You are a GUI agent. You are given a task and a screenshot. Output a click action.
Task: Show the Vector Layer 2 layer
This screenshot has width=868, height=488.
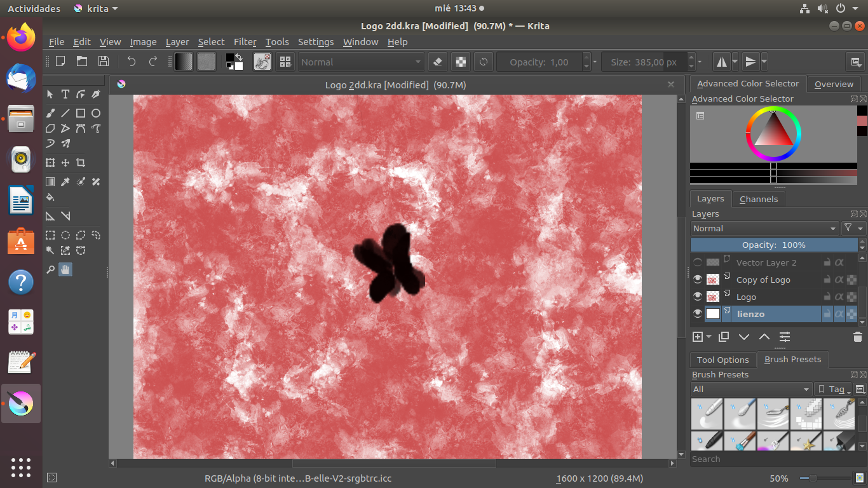click(698, 262)
